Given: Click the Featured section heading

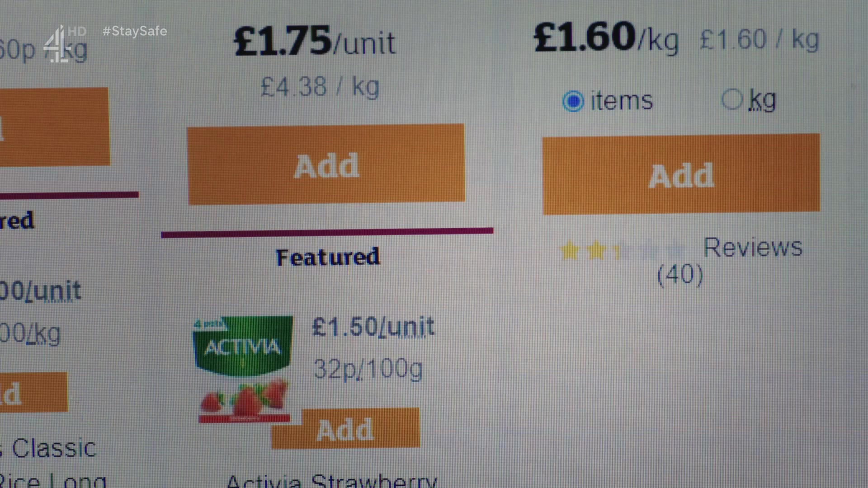Looking at the screenshot, I should click(x=328, y=258).
